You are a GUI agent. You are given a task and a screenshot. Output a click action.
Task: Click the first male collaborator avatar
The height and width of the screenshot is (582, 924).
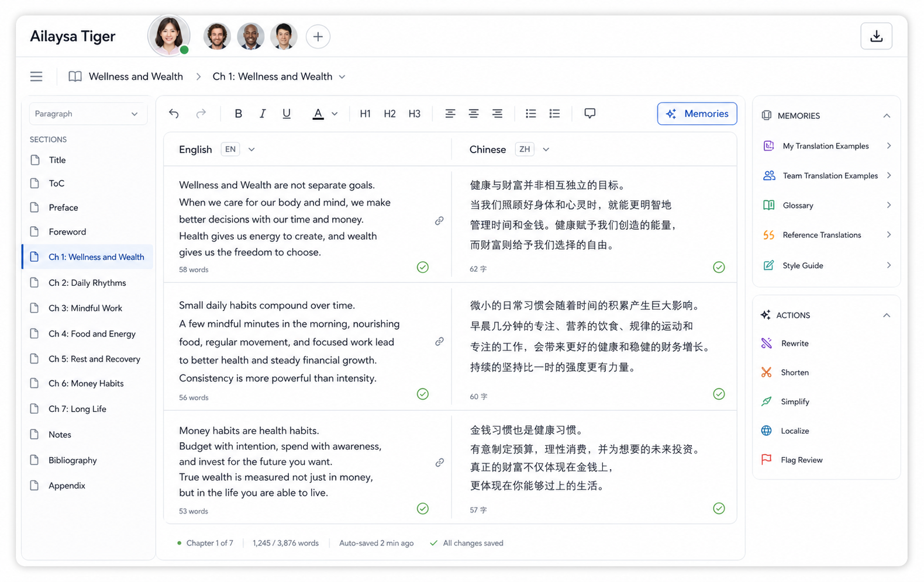click(x=216, y=36)
